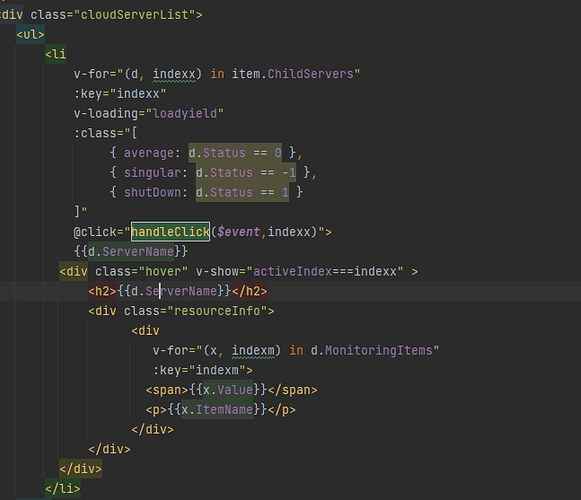Click the resourceInfo class value
Screen dimensions: 581x500
click(x=217, y=311)
